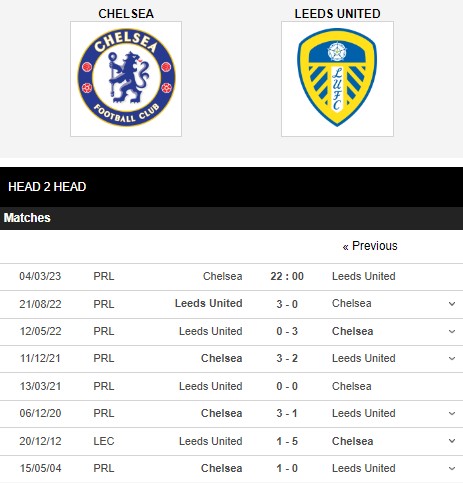Go to Previous matches link
Image resolution: width=463 pixels, height=483 pixels.
click(370, 246)
